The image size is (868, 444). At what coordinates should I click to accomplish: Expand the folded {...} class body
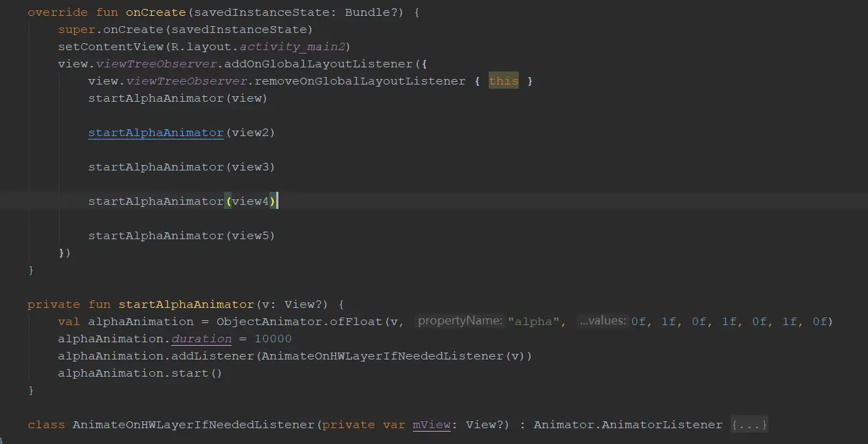point(749,425)
